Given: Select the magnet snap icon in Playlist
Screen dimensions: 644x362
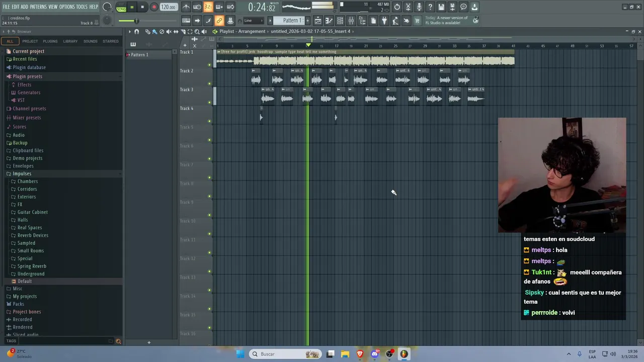Looking at the screenshot, I should click(136, 31).
